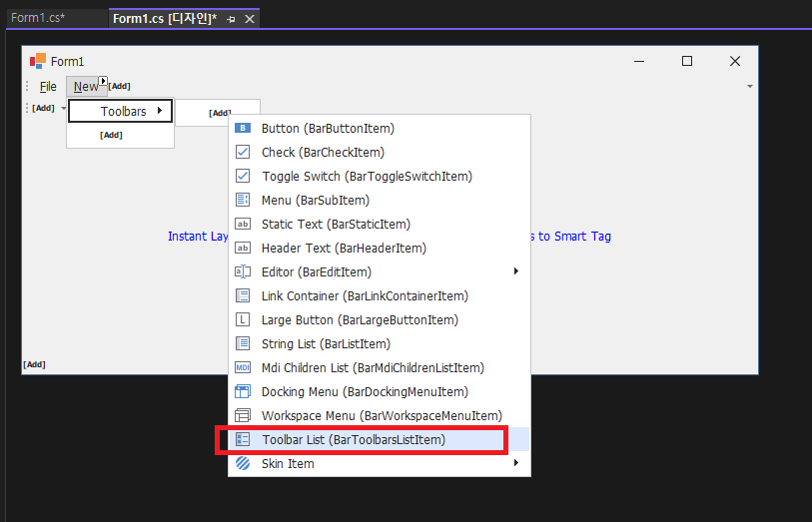812x522 pixels.
Task: Open the New menu in Form1
Action: (86, 87)
